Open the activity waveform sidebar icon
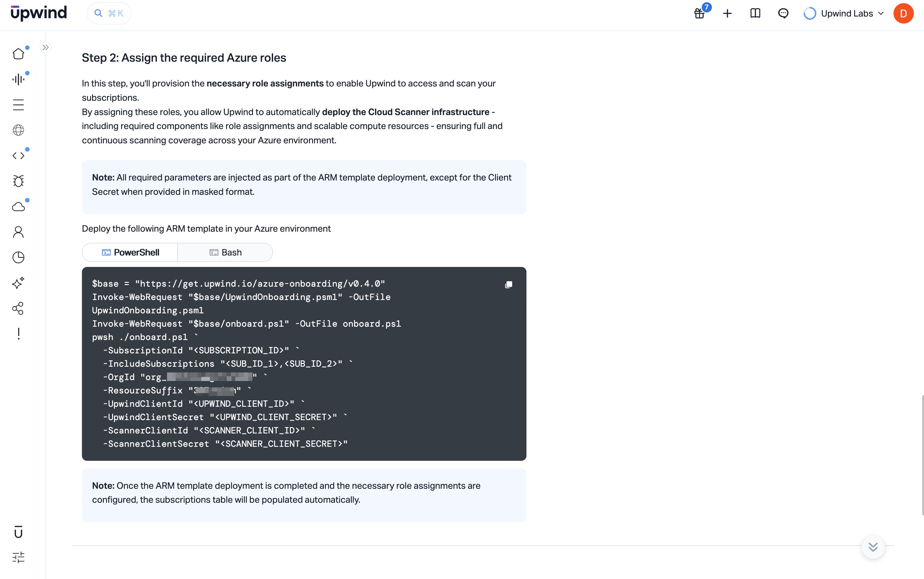This screenshot has width=924, height=579. pos(18,79)
